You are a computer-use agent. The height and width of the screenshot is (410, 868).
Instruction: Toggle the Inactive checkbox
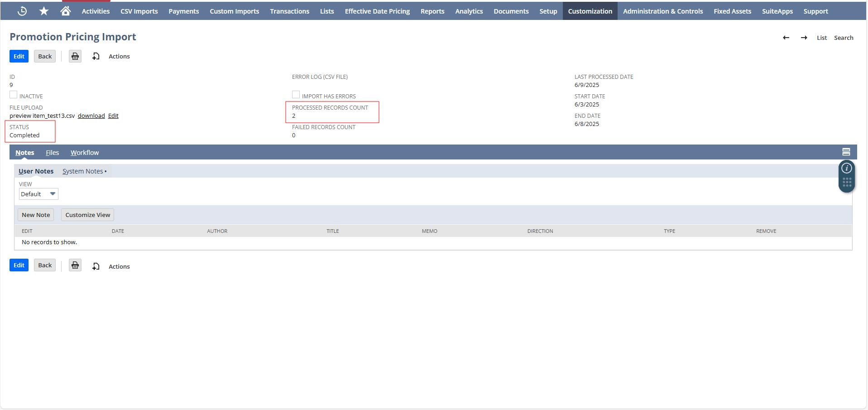click(14, 95)
